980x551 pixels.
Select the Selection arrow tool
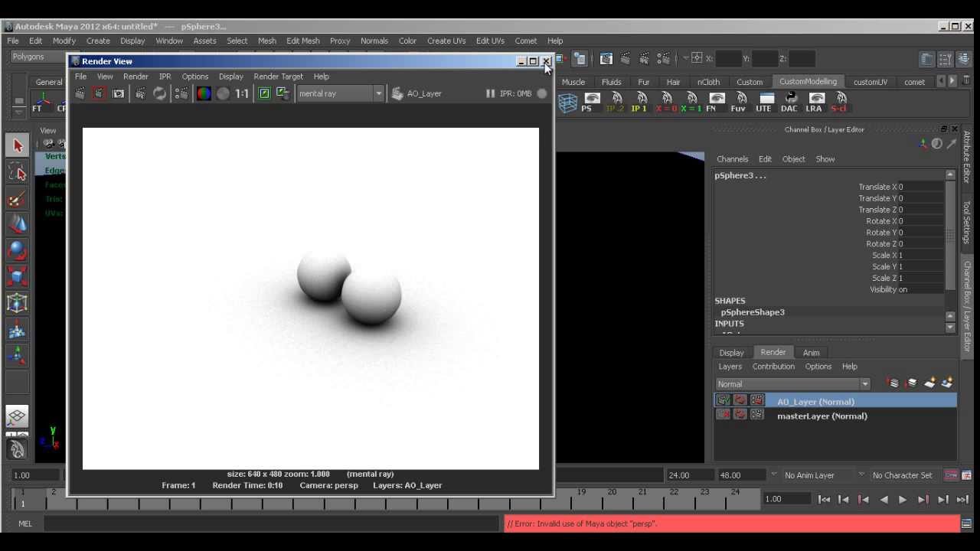click(x=18, y=145)
